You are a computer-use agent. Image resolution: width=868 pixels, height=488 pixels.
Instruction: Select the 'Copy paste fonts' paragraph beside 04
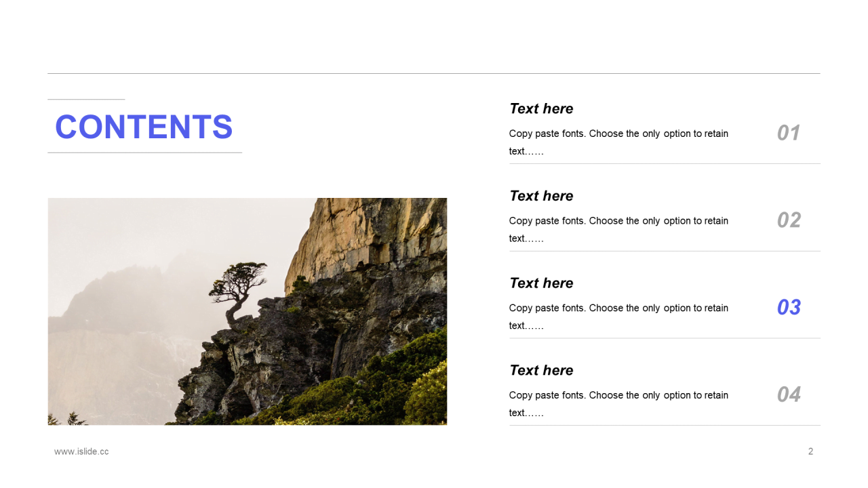pyautogui.click(x=618, y=404)
